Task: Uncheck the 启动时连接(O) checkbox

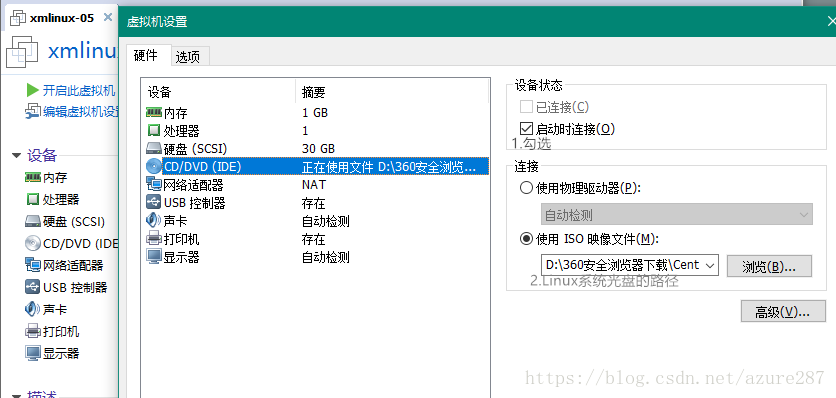Action: pyautogui.click(x=526, y=129)
